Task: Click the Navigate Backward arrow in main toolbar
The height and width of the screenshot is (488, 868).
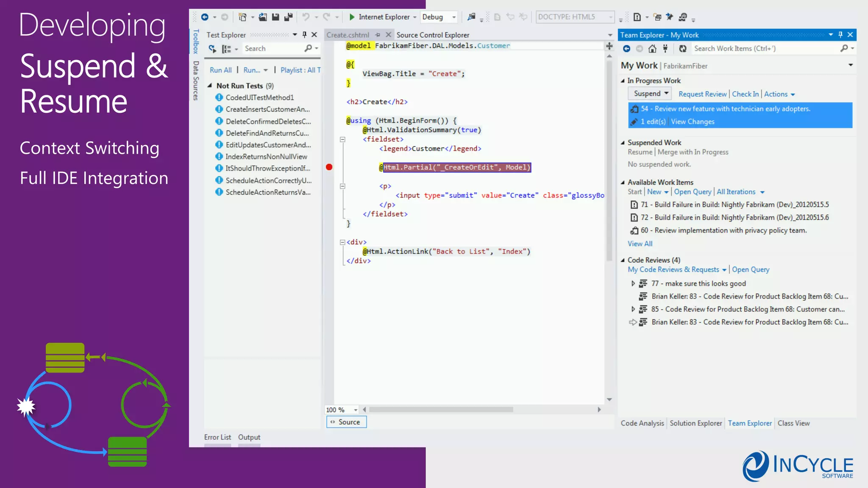Action: coord(205,17)
